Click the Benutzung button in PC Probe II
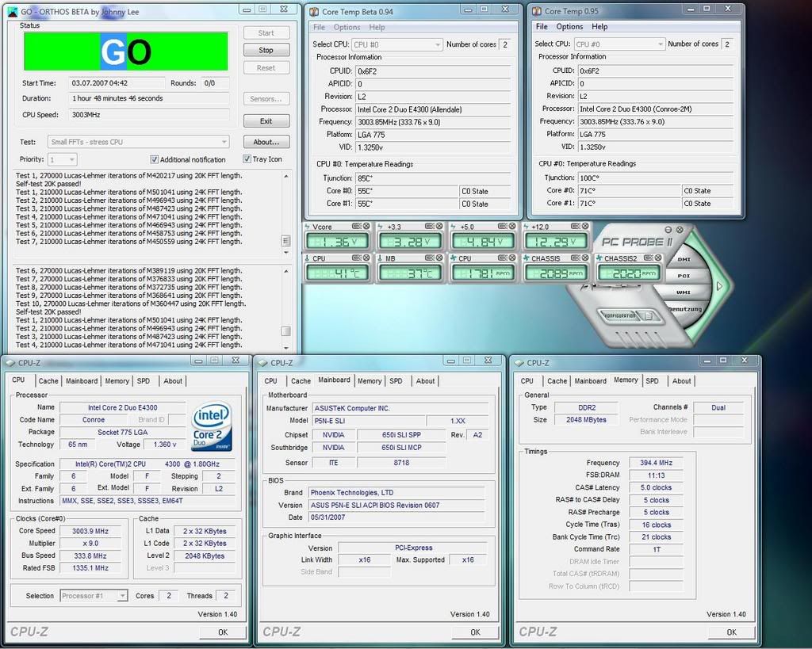 coord(684,309)
